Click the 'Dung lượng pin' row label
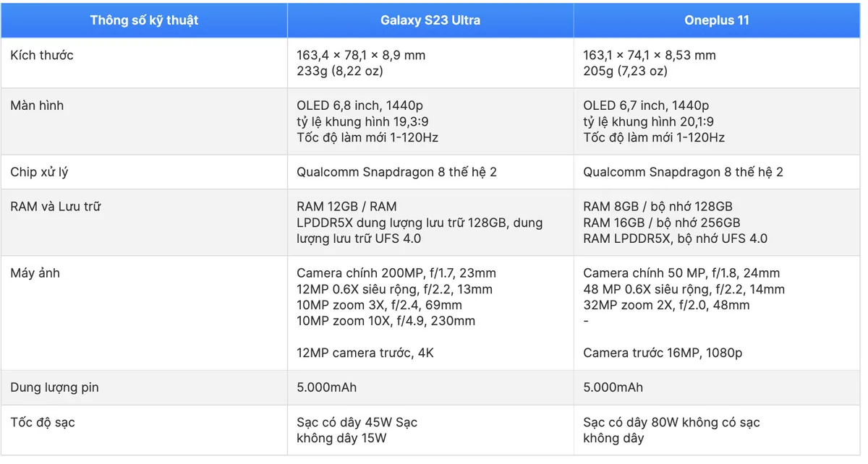Viewport: 868px width, 464px height. (x=54, y=387)
